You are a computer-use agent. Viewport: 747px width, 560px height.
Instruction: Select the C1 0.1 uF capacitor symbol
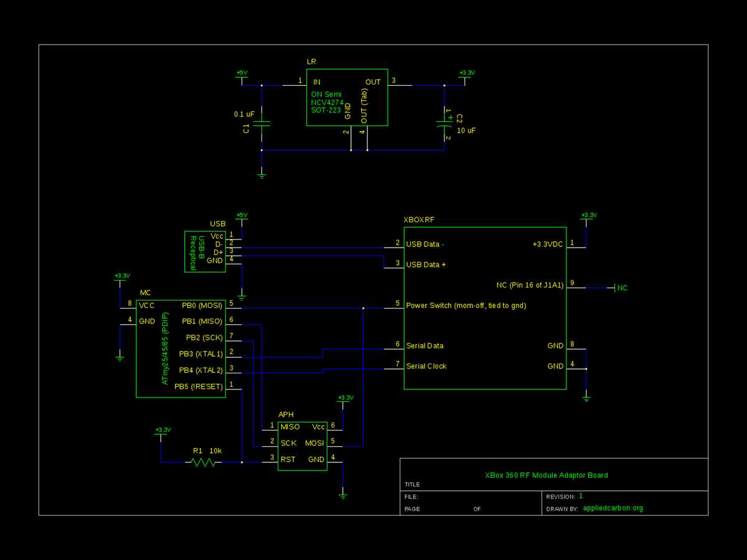point(261,123)
